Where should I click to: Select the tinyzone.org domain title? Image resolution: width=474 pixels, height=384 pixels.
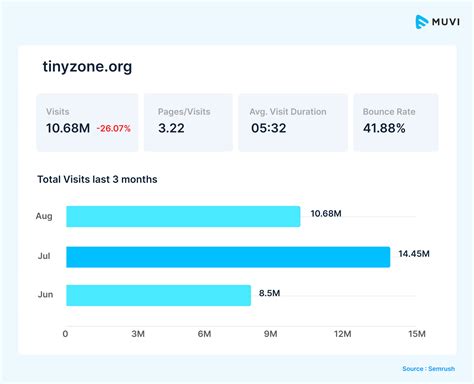(87, 67)
